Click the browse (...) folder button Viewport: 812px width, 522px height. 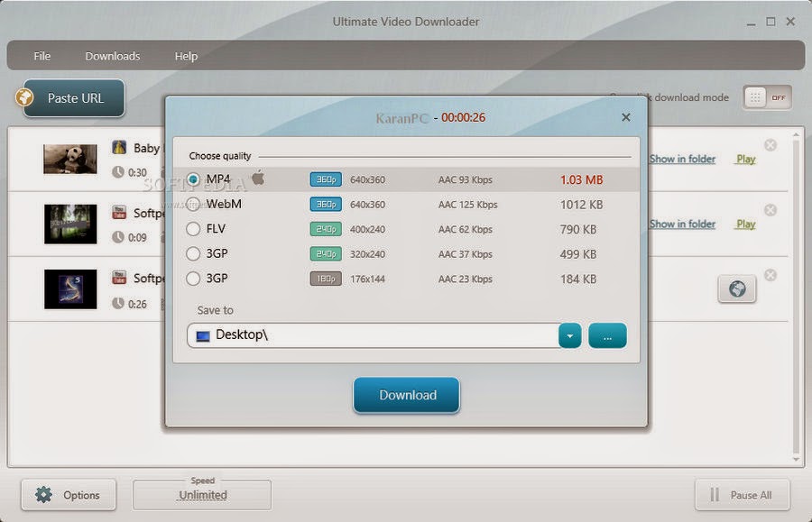tap(607, 335)
